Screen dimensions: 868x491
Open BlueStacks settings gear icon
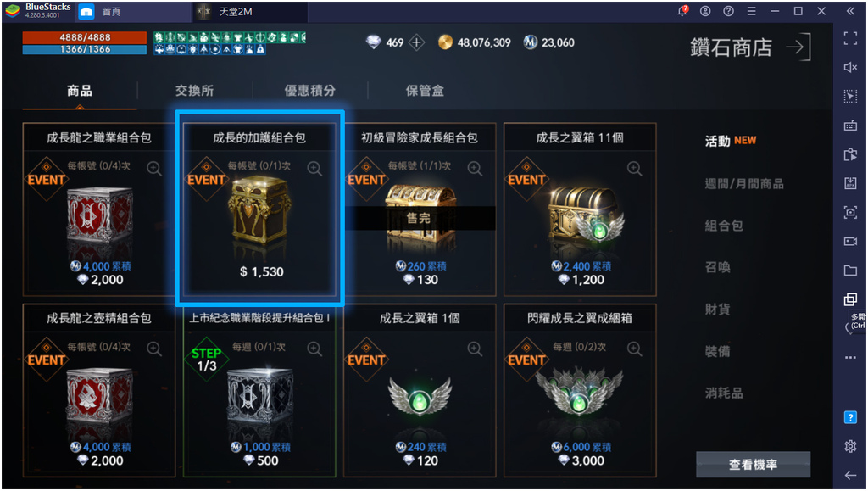(x=850, y=445)
